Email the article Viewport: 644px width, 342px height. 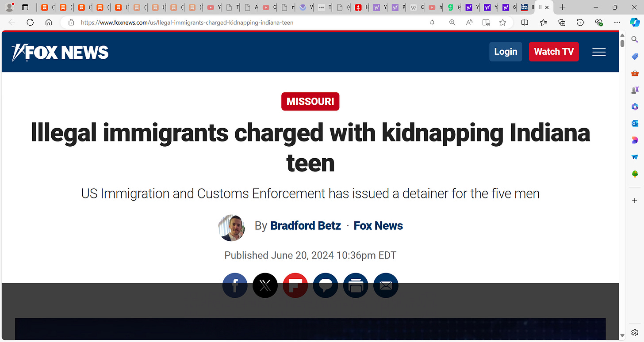386,285
